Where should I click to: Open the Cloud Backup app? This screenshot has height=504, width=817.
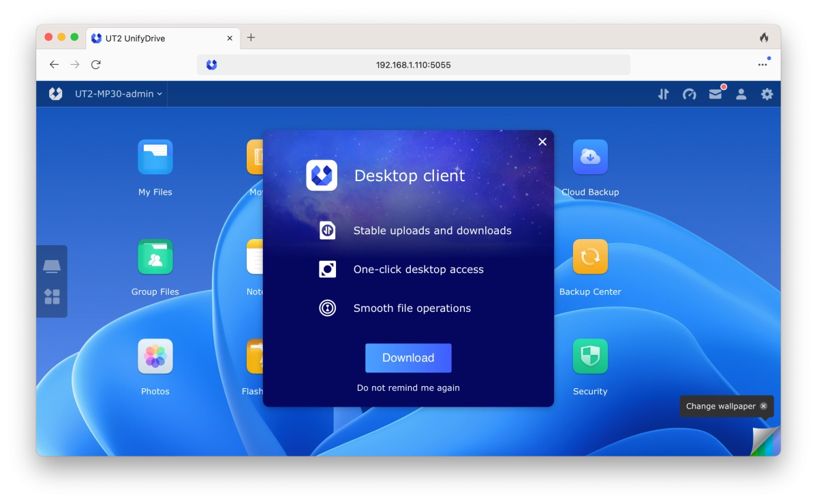click(x=590, y=157)
